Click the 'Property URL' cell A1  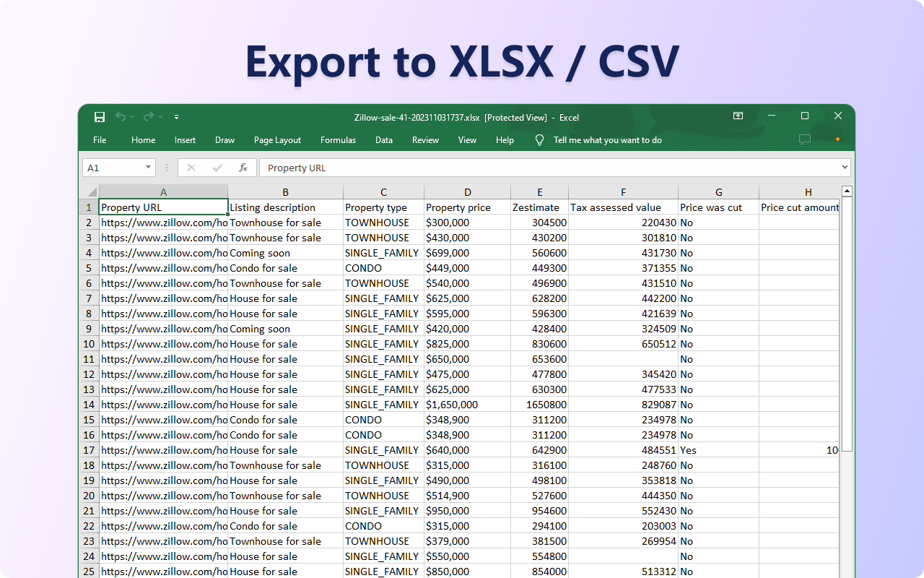pos(163,207)
